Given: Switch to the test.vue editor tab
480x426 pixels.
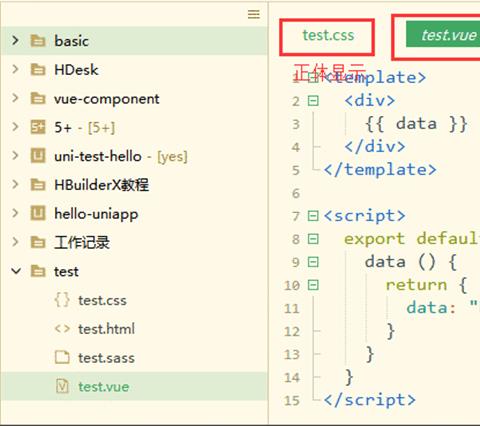Looking at the screenshot, I should tap(443, 35).
